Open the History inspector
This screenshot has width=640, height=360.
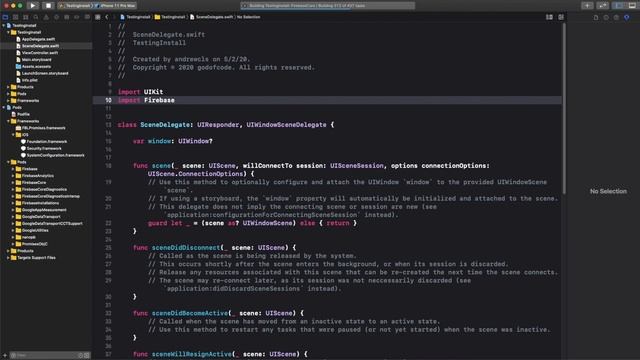coord(606,17)
